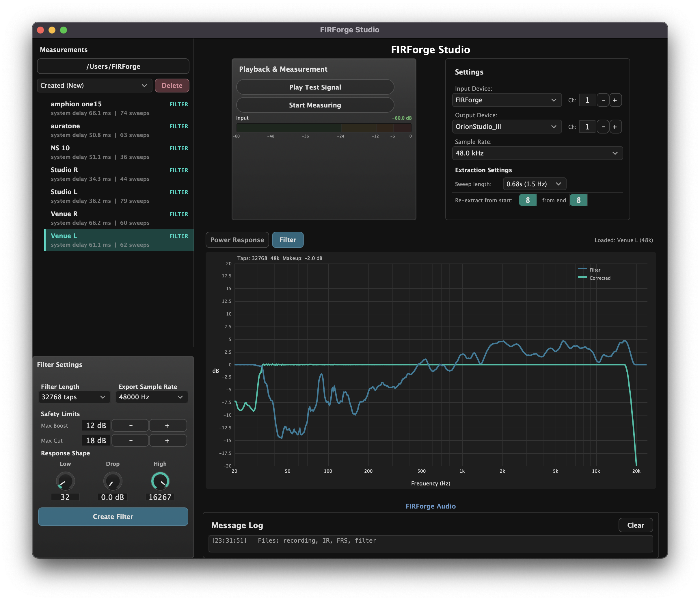Select the NS 10 measurement

(x=119, y=152)
